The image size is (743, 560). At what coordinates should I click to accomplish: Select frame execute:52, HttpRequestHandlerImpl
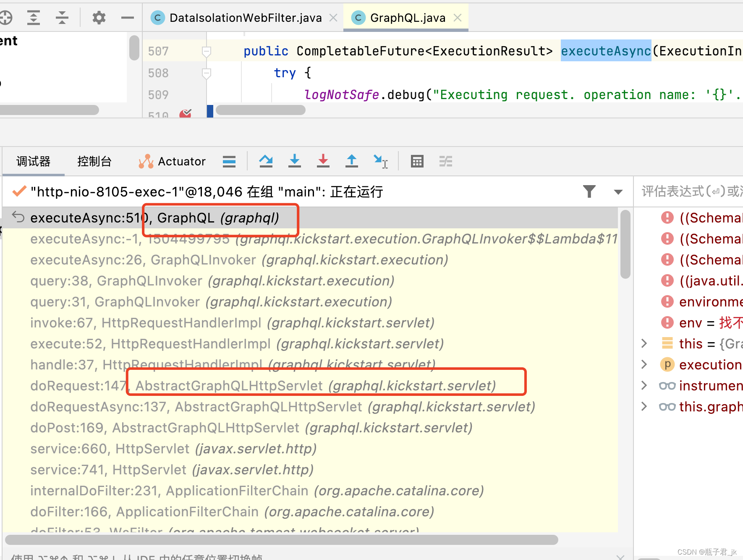pos(311,344)
